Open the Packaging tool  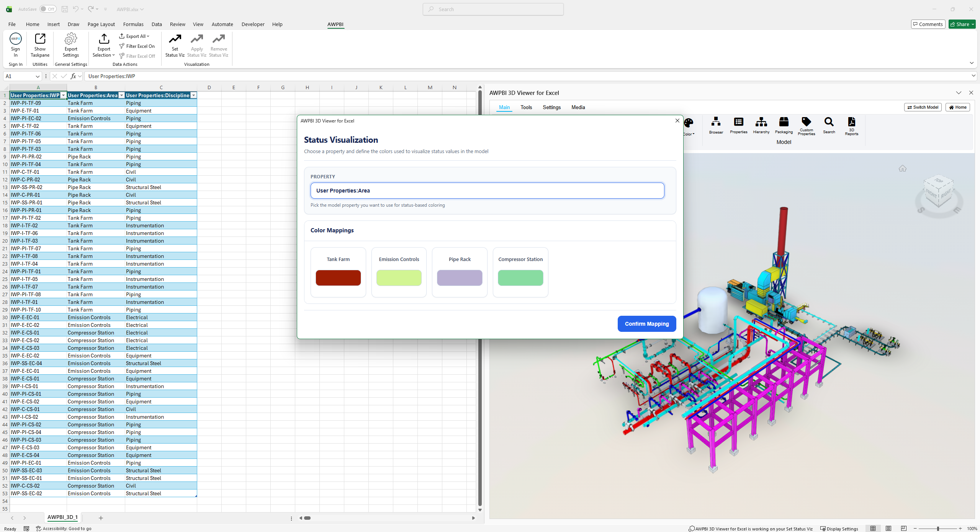784,126
